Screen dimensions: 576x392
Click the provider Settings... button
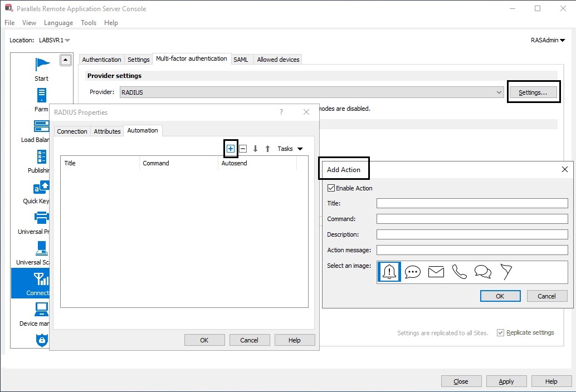click(533, 92)
